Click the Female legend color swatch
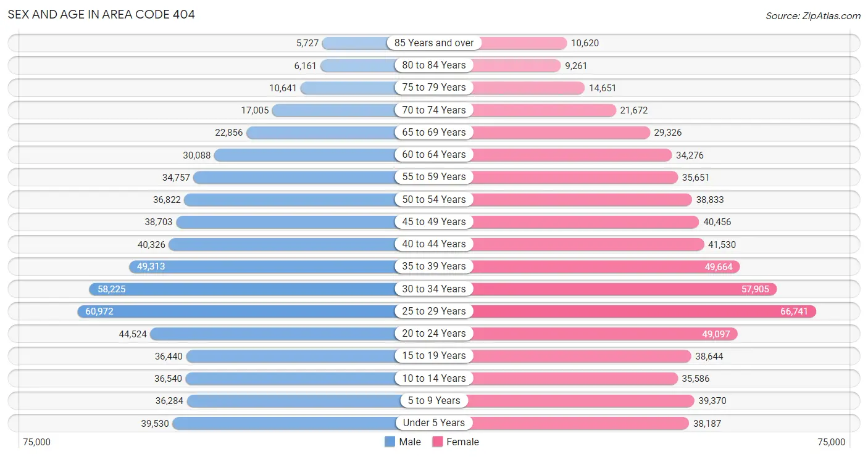 (438, 442)
